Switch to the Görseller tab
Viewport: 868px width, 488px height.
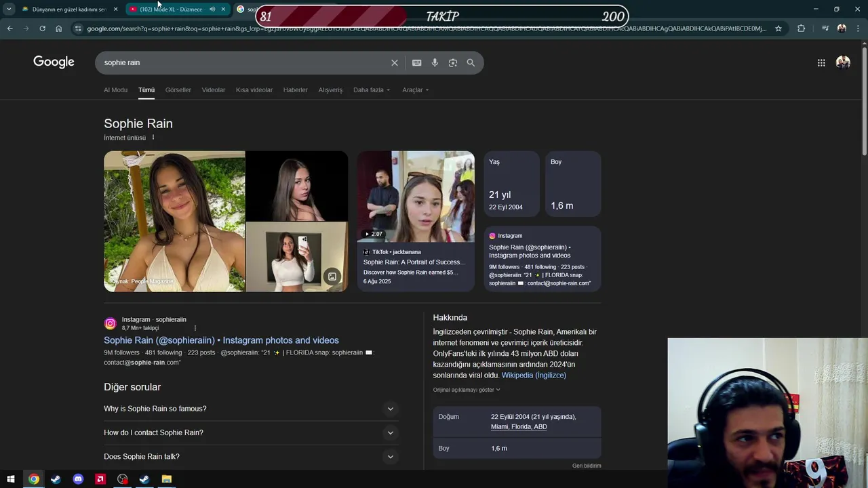coord(178,90)
